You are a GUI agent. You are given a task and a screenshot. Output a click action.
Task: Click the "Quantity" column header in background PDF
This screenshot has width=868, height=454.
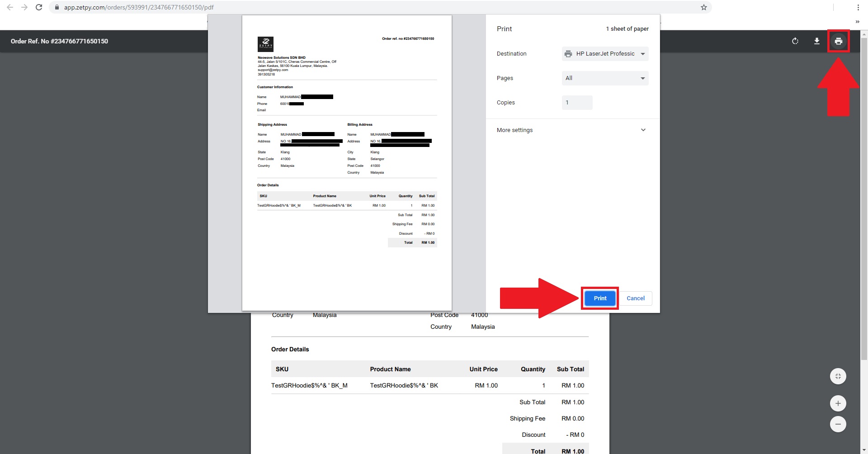(x=533, y=369)
